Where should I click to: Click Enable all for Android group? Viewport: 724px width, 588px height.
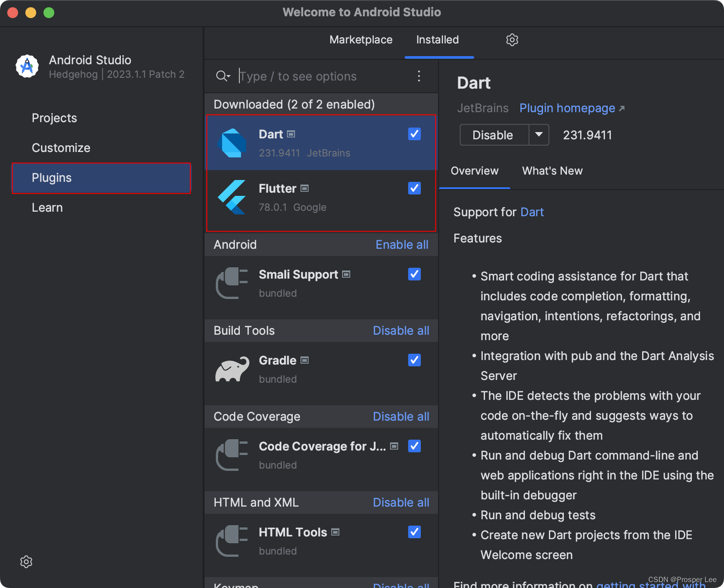[402, 245]
